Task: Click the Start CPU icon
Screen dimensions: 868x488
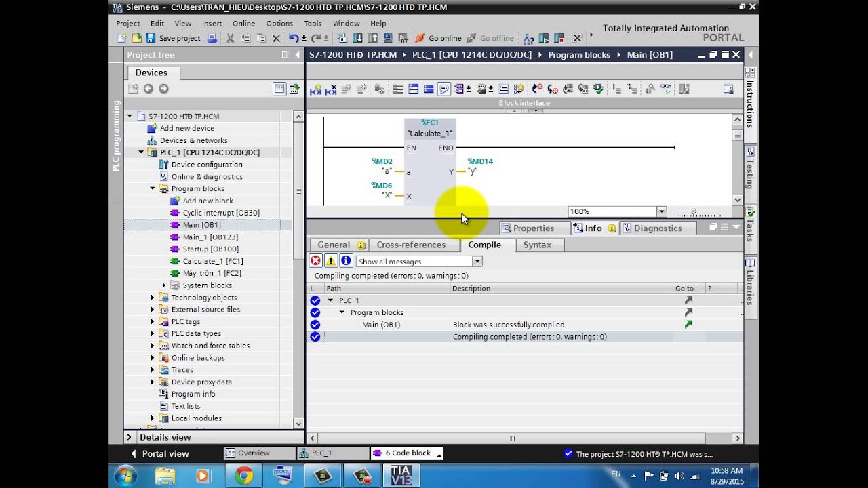Action: tap(543, 38)
